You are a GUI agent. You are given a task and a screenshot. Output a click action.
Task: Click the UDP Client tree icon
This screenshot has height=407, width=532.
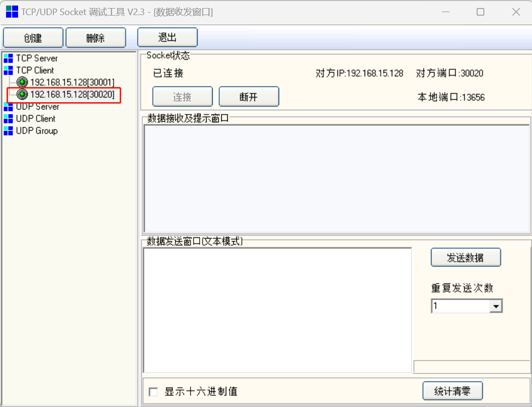[8, 119]
